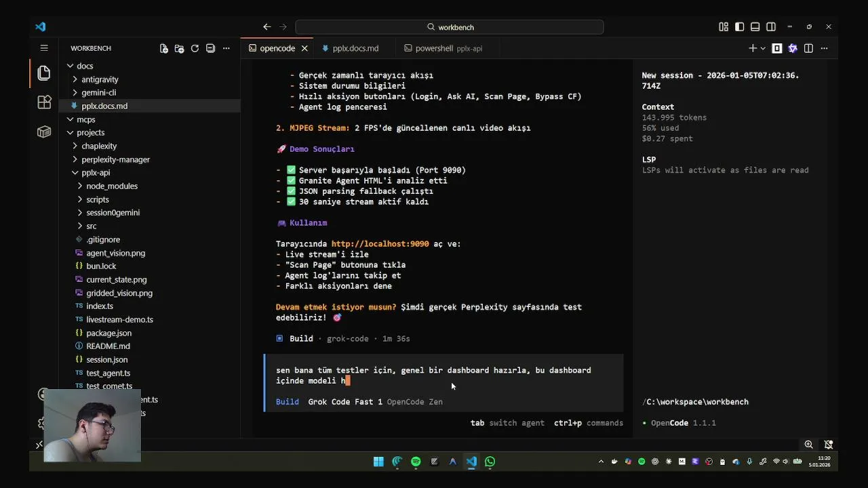Open README.md file
This screenshot has width=868, height=488.
pos(149,346)
